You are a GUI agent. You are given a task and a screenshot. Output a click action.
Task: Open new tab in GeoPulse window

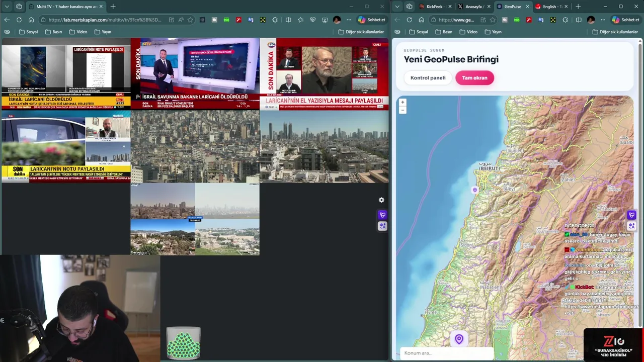pos(578,7)
